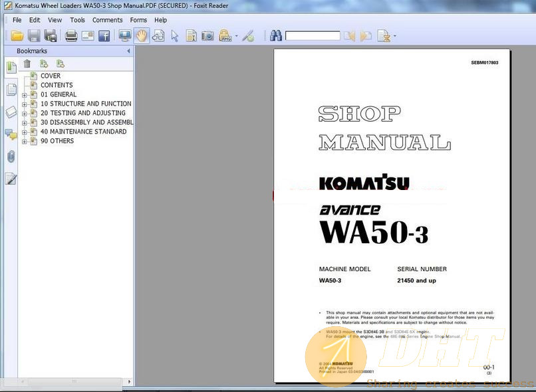536x392 pixels.
Task: Click the shop manual cover page
Action: pyautogui.click(x=392, y=216)
